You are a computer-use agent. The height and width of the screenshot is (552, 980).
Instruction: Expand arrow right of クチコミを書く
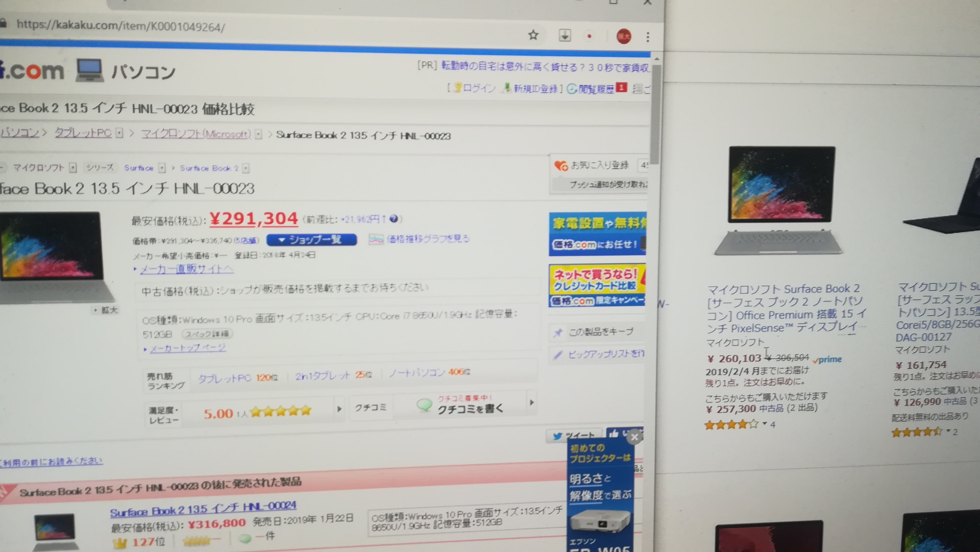[x=532, y=402]
